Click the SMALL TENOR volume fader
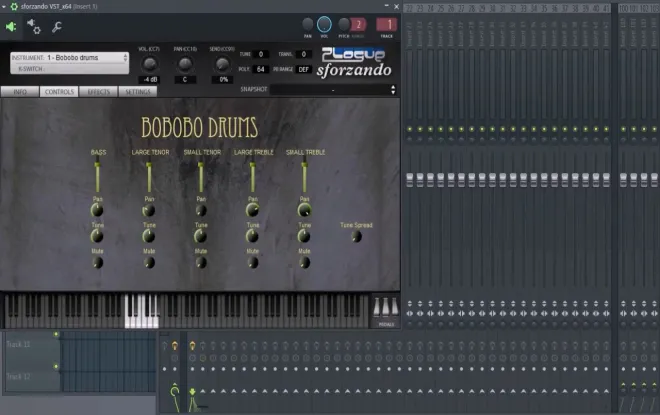 [201, 176]
